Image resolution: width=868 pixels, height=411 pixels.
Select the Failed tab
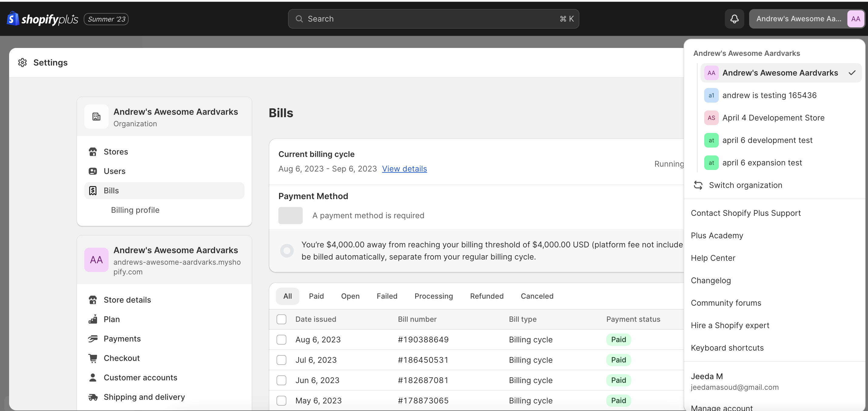click(x=387, y=296)
